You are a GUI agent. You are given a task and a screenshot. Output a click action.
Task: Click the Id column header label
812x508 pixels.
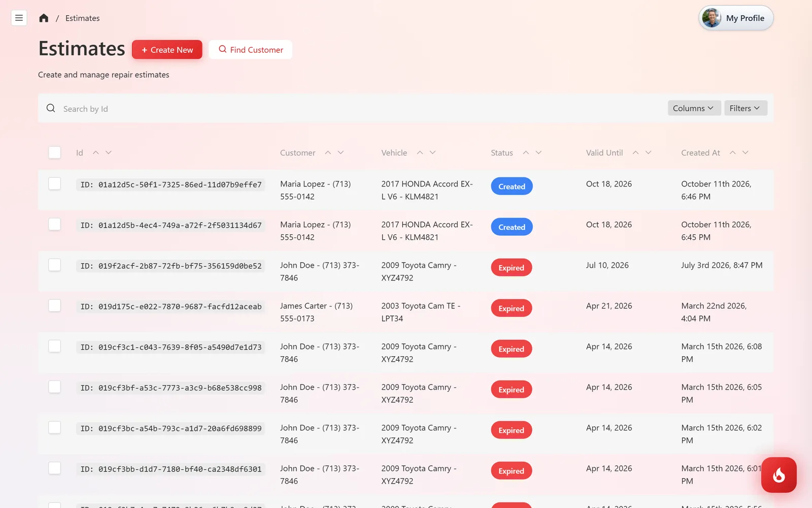80,153
